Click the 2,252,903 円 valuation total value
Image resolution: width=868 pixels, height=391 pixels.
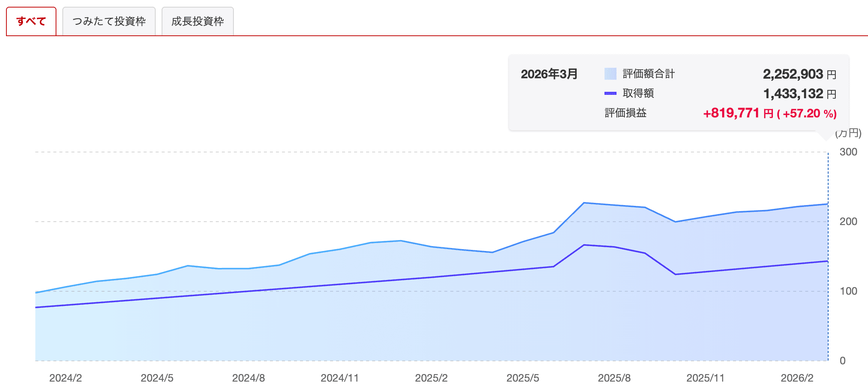point(799,74)
